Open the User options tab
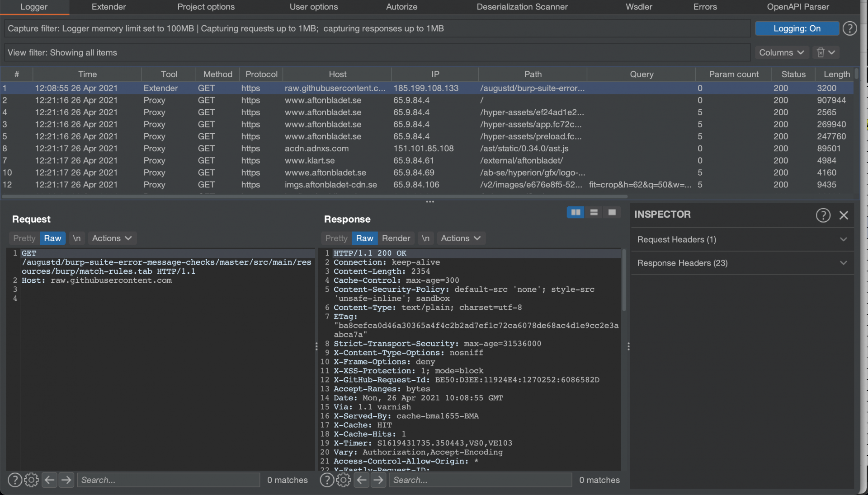Screen dimensions: 868x495 pos(314,7)
